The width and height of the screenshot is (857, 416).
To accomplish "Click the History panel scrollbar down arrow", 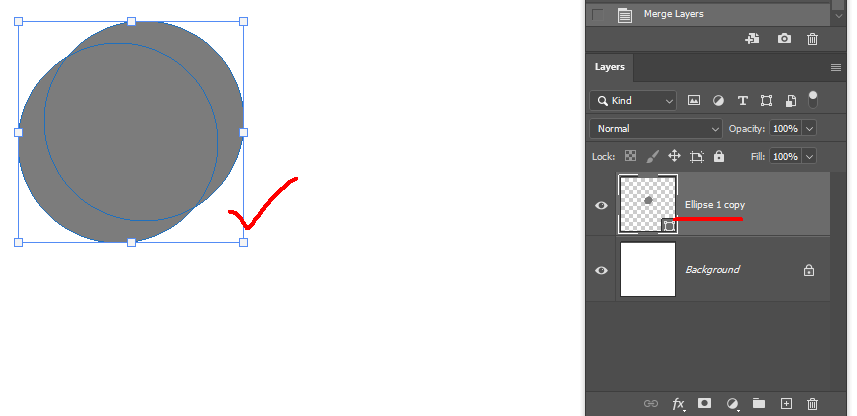I will (x=839, y=16).
